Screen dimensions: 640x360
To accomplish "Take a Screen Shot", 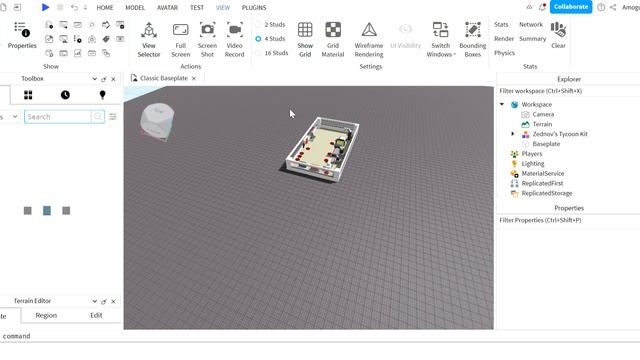I will pyautogui.click(x=207, y=40).
